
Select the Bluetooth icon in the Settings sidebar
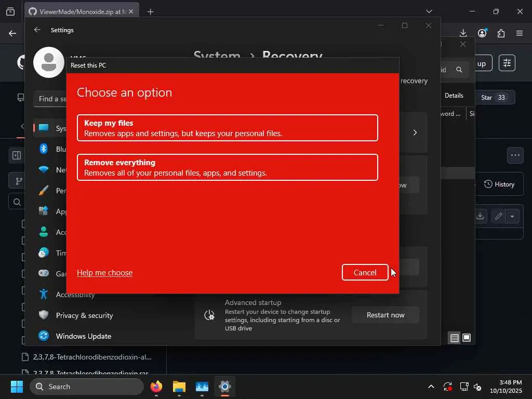[44, 149]
